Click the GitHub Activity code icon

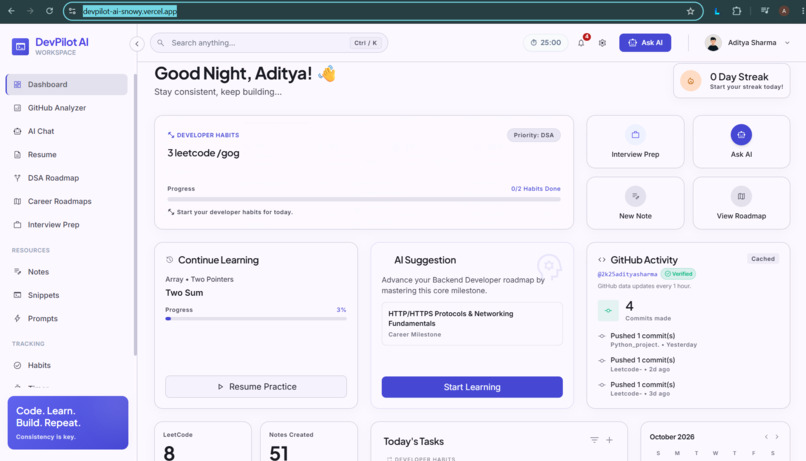pos(601,260)
